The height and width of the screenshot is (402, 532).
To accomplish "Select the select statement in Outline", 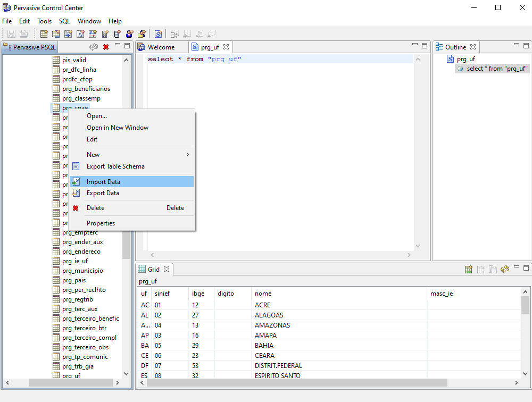I will tap(496, 69).
